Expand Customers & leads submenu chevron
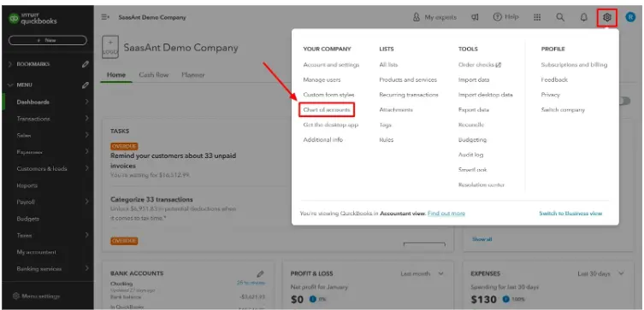The height and width of the screenshot is (310, 644). pos(86,168)
